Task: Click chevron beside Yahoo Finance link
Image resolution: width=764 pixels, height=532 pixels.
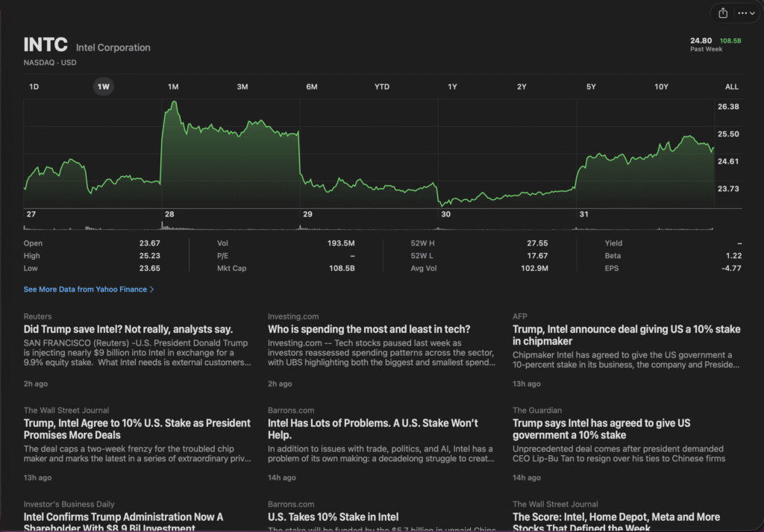Action: tap(151, 290)
